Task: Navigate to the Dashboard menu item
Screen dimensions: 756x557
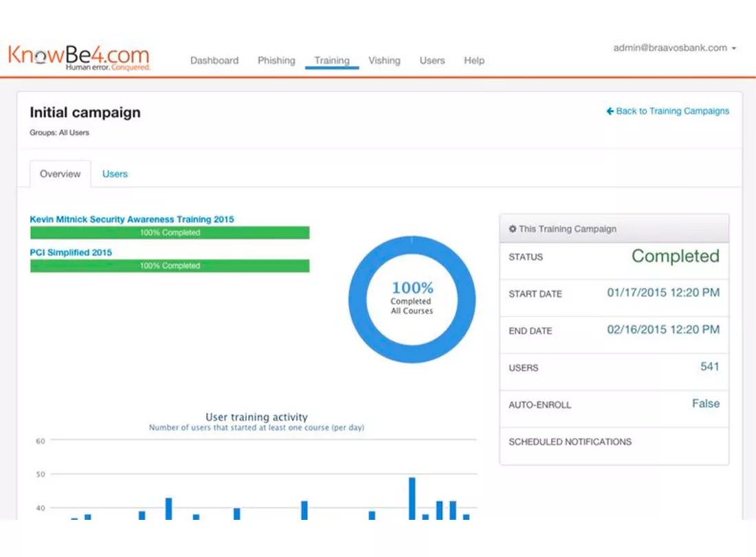Action: pyautogui.click(x=214, y=61)
